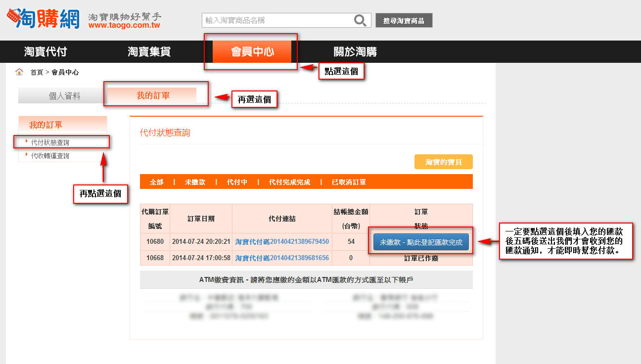Image resolution: width=641 pixels, height=364 pixels.
Task: Open the 淘寶集貨 menu
Action: point(149,51)
